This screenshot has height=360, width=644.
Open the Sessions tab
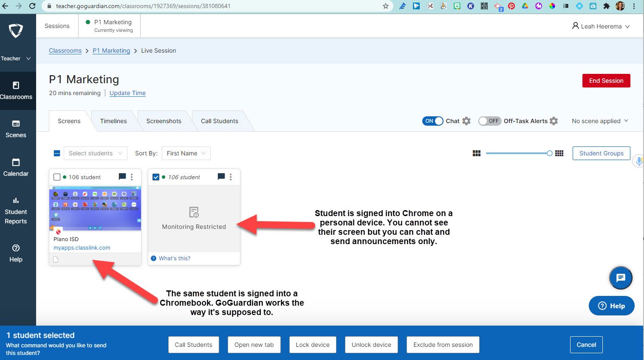57,26
